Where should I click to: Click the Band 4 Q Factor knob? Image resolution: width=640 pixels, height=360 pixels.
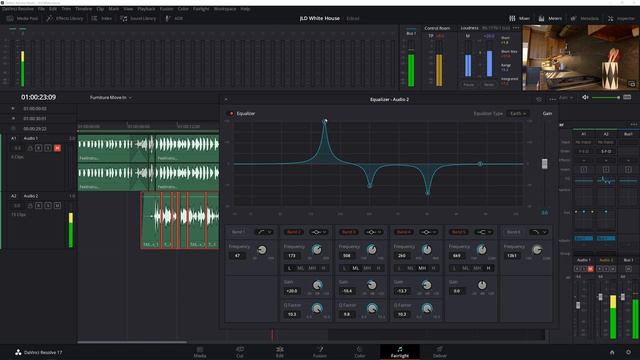click(427, 309)
